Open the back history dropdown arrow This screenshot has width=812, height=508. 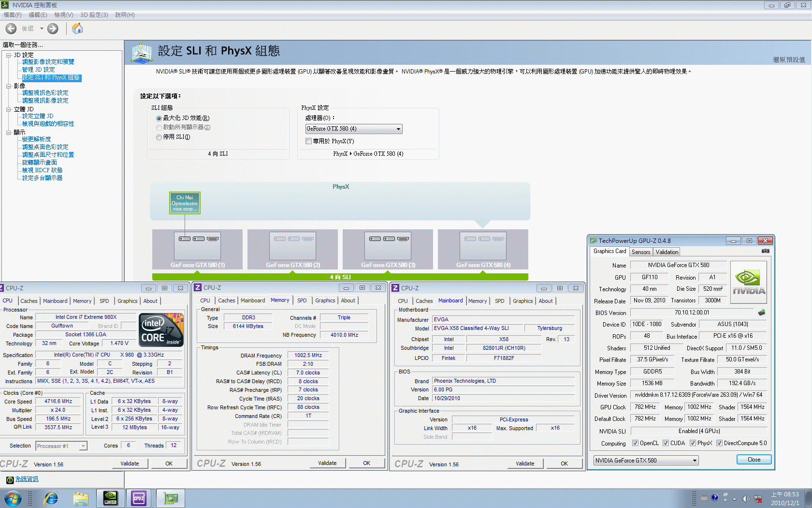42,29
